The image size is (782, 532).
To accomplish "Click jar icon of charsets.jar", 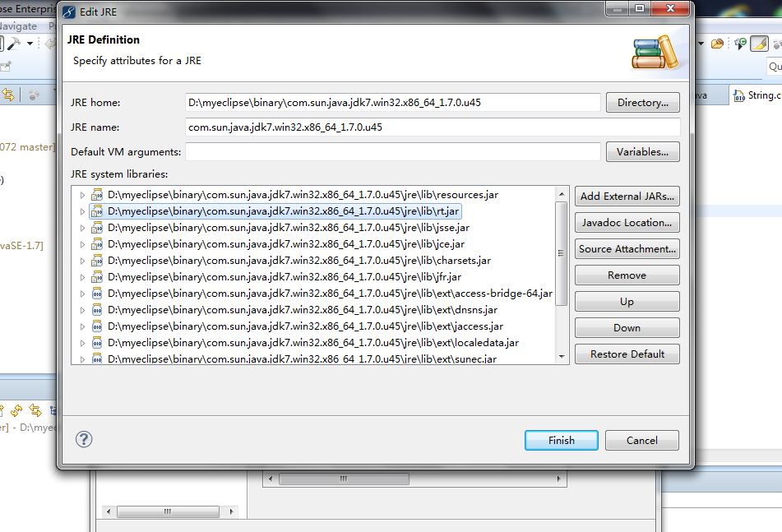I will pos(97,261).
